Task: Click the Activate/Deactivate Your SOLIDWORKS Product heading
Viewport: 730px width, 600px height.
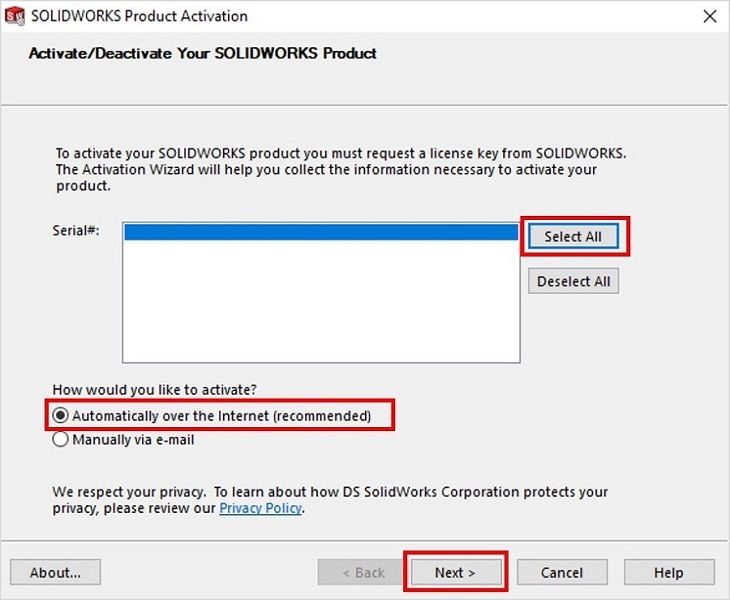Action: click(x=202, y=52)
